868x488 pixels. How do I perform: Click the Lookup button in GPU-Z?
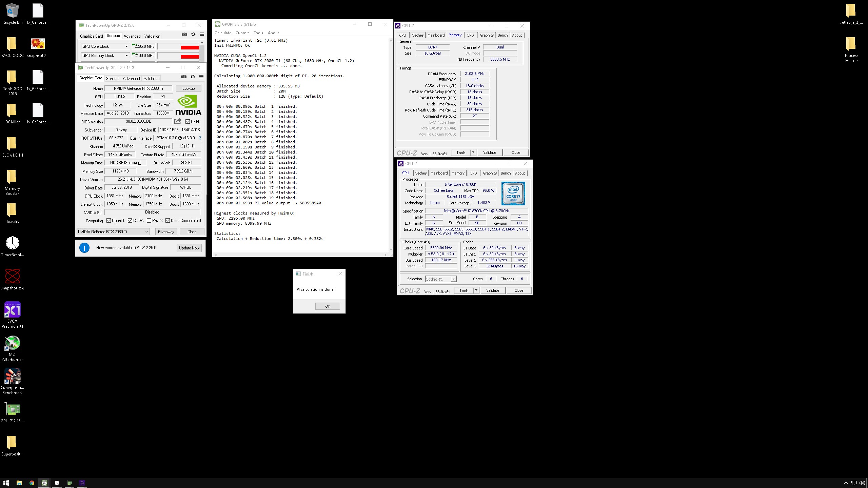point(189,88)
